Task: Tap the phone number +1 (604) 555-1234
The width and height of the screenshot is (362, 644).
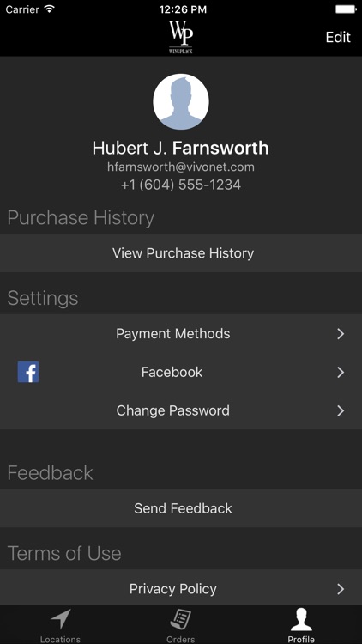Action: pyautogui.click(x=181, y=185)
